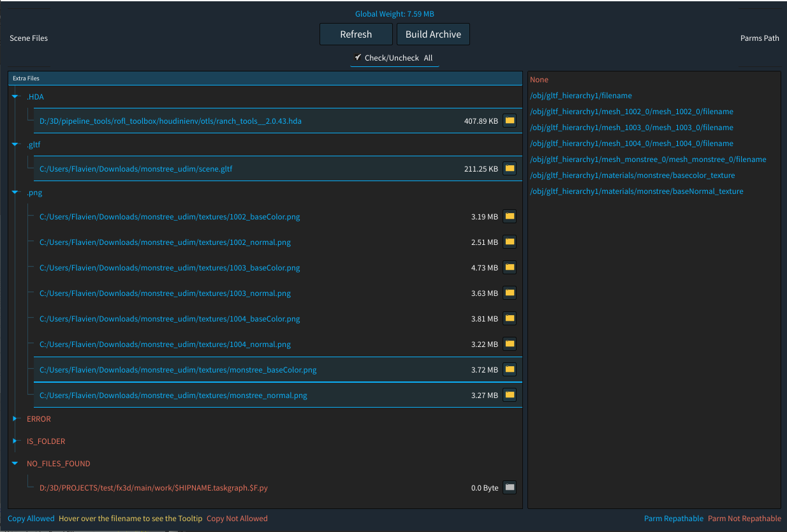
Task: Click the 4.73 MB size value
Action: (x=485, y=268)
